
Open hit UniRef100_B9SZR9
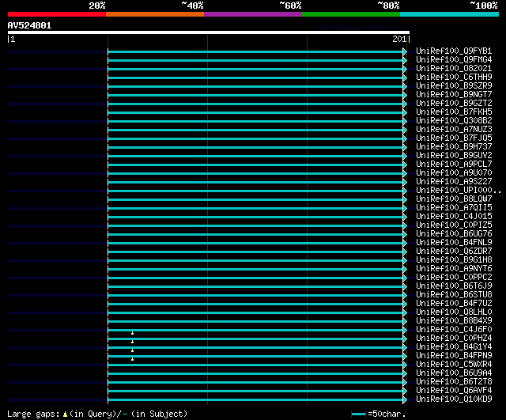[x=454, y=85]
